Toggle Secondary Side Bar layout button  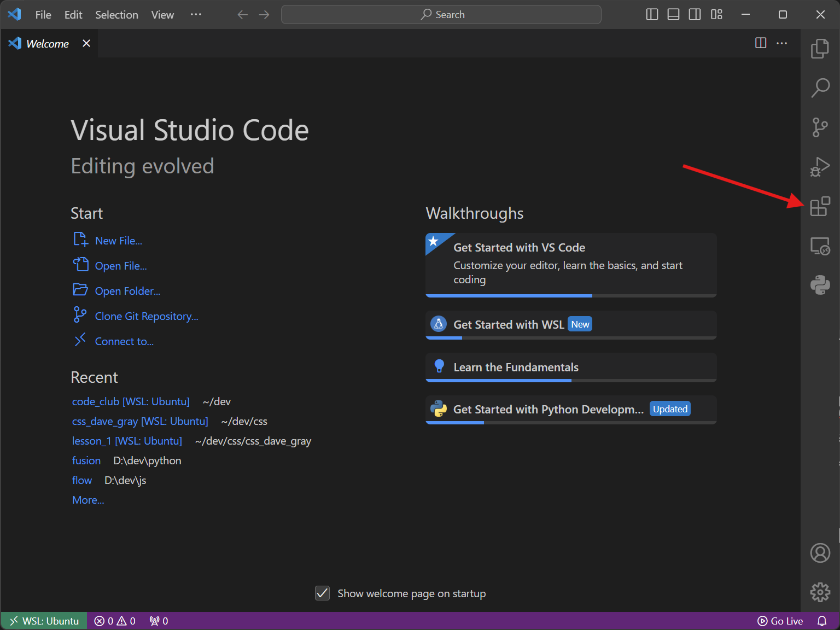[695, 15]
